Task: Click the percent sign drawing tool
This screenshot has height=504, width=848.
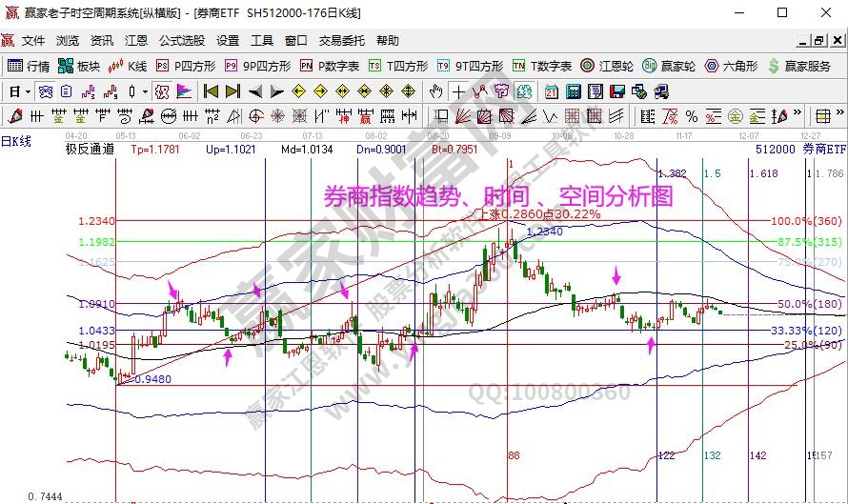Action: pos(691,116)
